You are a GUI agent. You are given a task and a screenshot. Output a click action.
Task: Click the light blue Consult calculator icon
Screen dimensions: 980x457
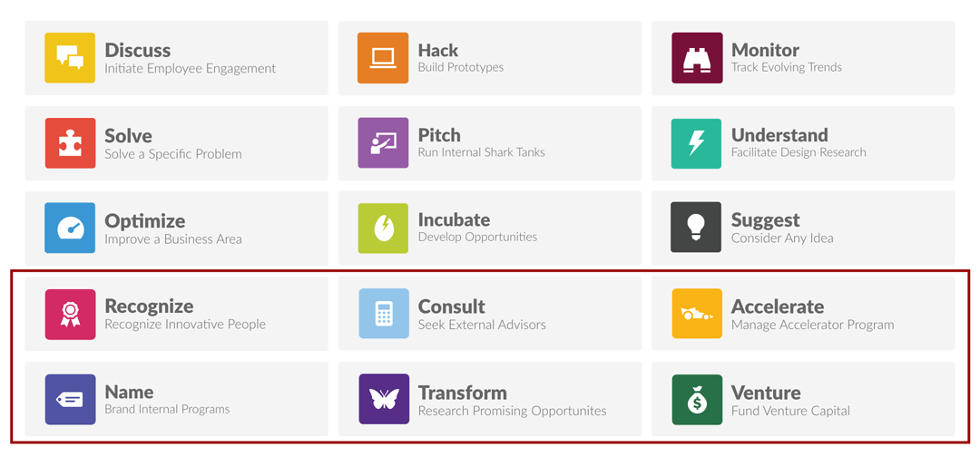(x=383, y=314)
